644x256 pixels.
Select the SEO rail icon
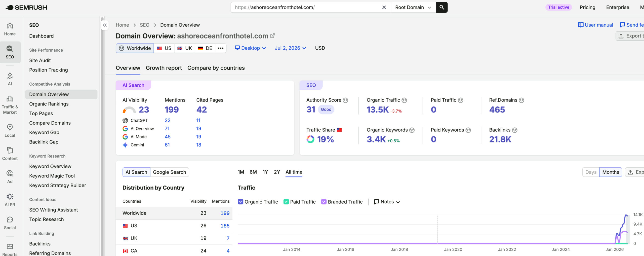tap(10, 52)
